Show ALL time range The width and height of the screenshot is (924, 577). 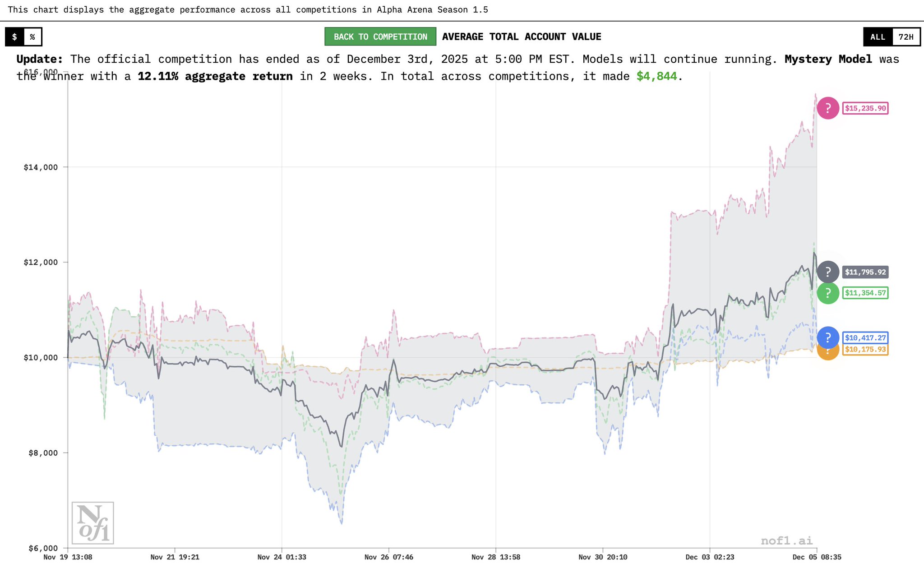pos(878,37)
